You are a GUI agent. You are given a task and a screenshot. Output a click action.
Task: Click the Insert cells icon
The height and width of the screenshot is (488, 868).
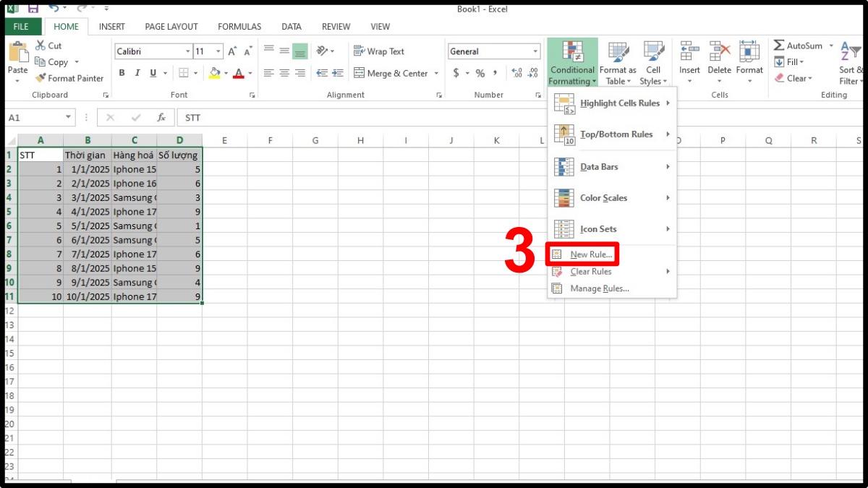click(689, 51)
